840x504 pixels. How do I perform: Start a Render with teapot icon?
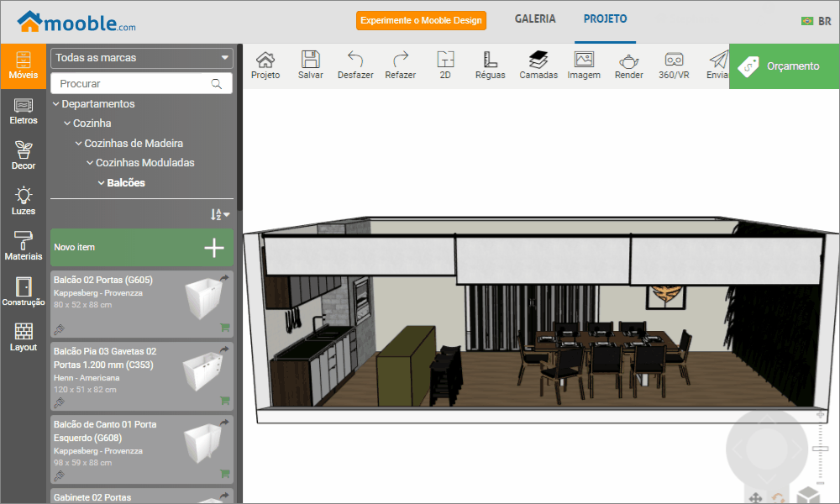(629, 66)
